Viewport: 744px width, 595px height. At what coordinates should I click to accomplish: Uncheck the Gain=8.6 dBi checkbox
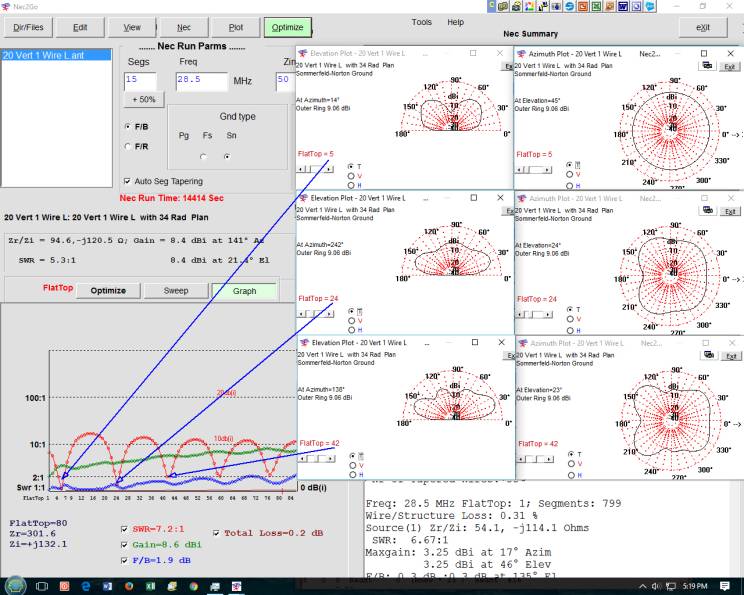click(x=123, y=543)
